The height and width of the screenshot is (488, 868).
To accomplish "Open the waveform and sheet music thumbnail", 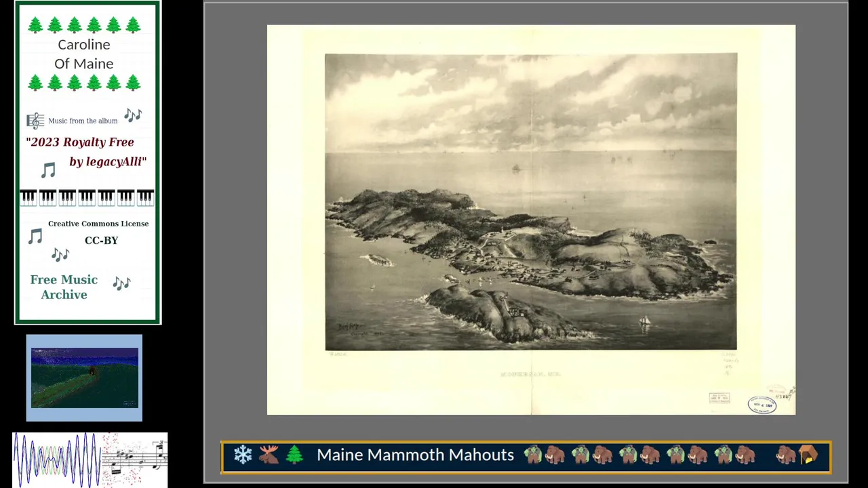I will (90, 460).
